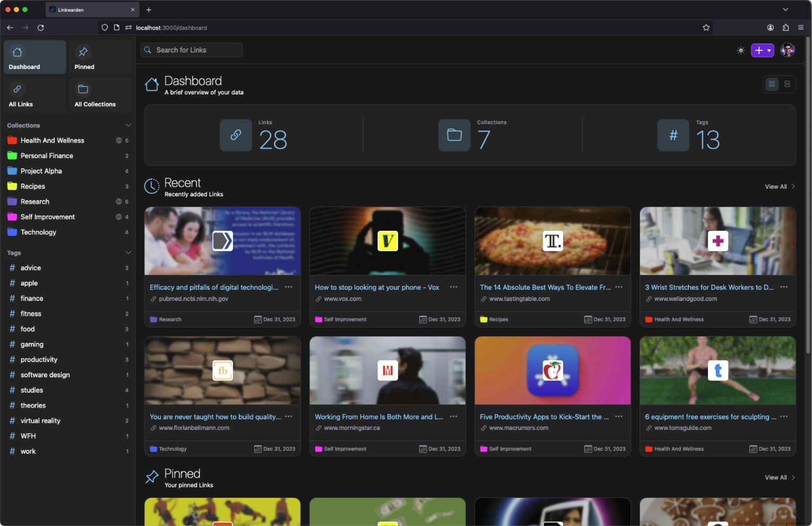Image resolution: width=812 pixels, height=526 pixels.
Task: Open 6 equipment free exercises link title
Action: click(711, 417)
